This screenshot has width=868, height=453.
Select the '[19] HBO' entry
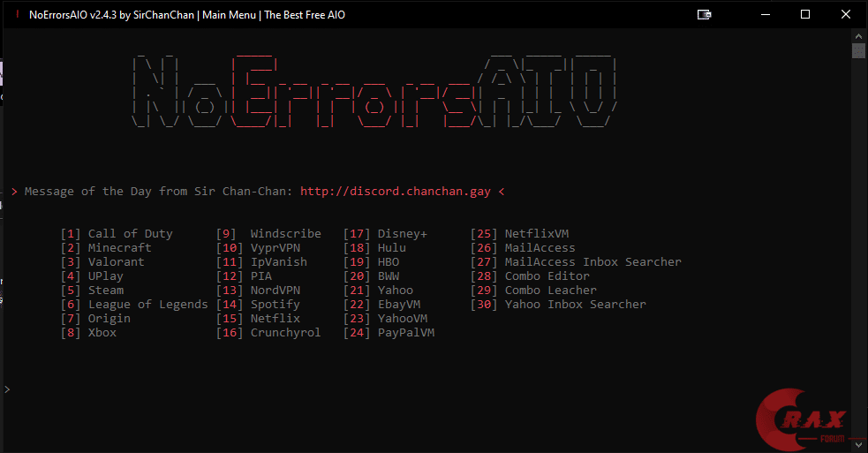pyautogui.click(x=372, y=262)
